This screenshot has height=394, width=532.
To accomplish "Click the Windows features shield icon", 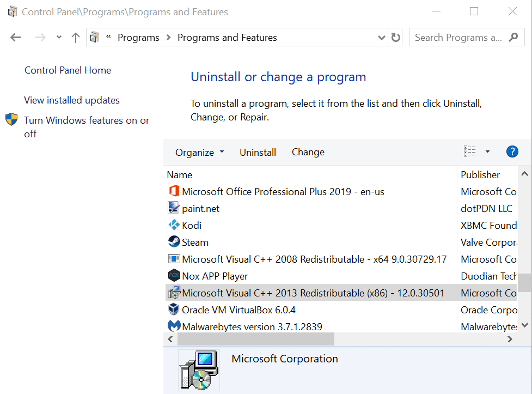I will 11,119.
